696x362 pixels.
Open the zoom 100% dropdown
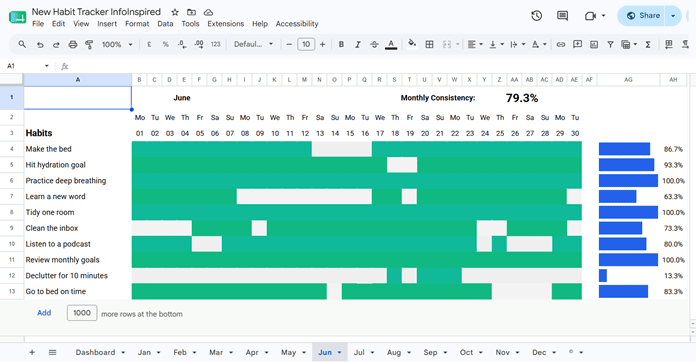(x=117, y=44)
